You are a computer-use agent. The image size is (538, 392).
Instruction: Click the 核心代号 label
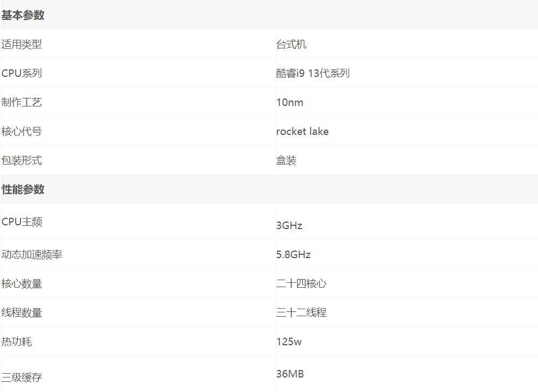point(21,131)
